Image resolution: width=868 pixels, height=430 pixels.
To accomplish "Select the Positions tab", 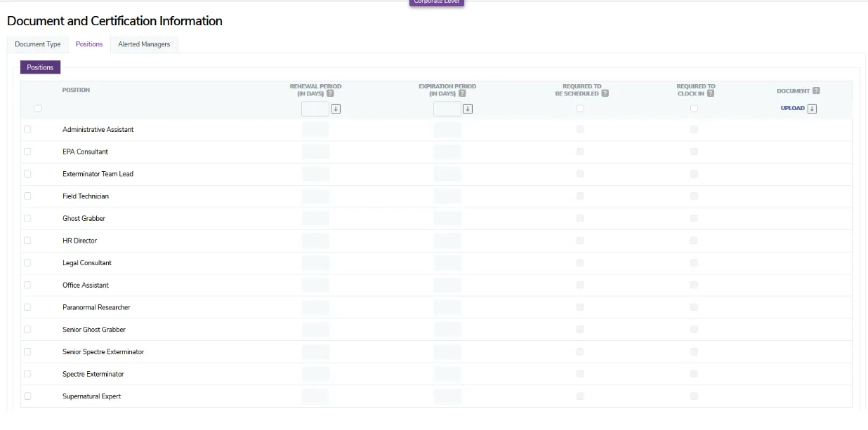I will point(89,44).
